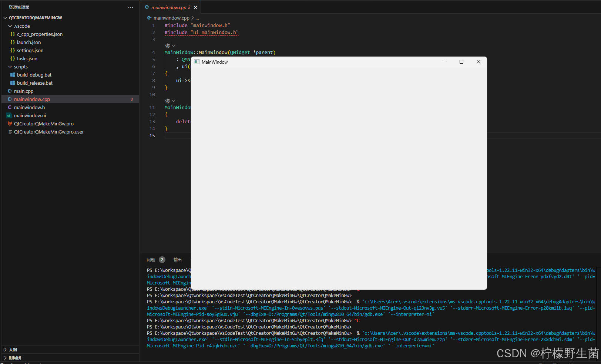
Task: Open the breadcrumb ellipsis symbol picker
Action: point(197,18)
